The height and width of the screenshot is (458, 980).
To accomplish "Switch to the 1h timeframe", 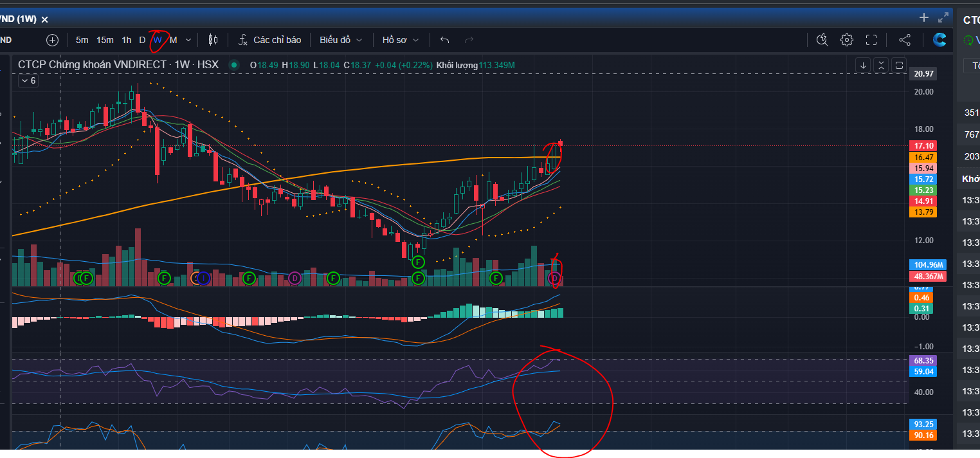I will tap(127, 40).
